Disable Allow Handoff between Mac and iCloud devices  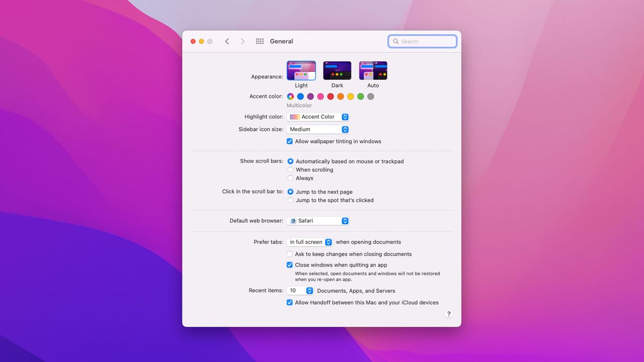(x=289, y=302)
